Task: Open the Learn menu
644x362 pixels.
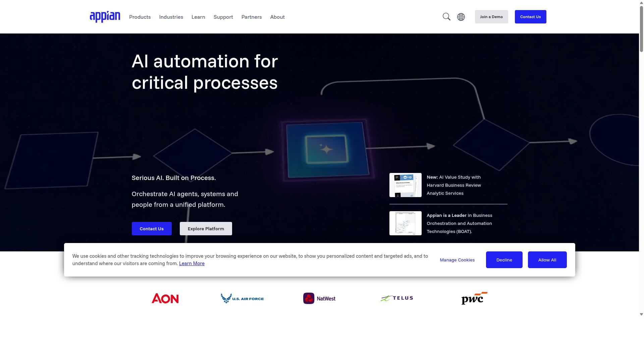Action: point(198,17)
